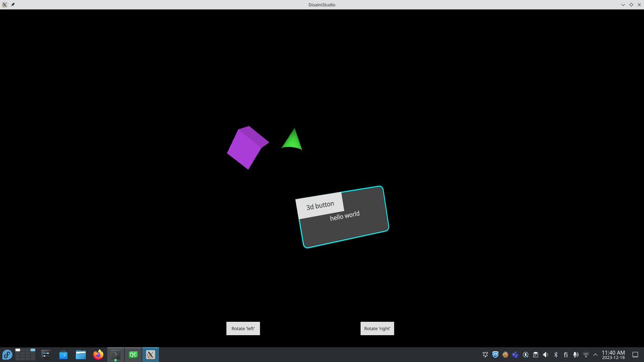Select the purple cube in the 3D scene
Viewport: 644px width, 362px height.
click(x=247, y=147)
